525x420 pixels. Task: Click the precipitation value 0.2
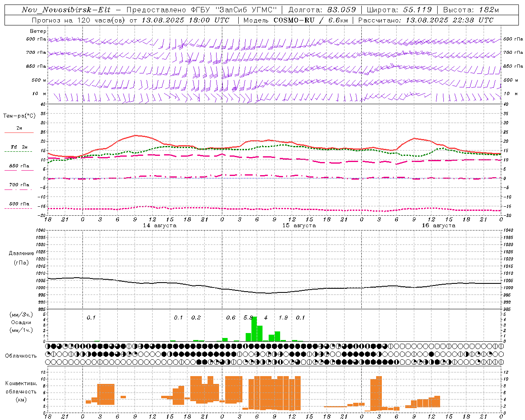click(196, 318)
